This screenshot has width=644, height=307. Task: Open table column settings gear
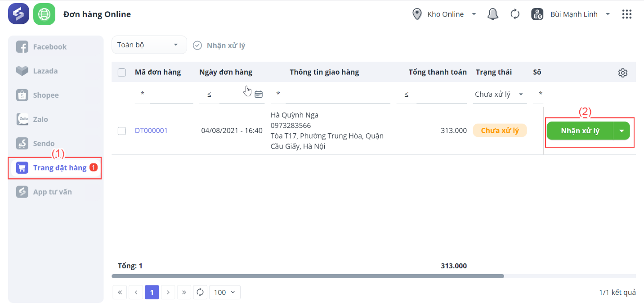(x=623, y=72)
